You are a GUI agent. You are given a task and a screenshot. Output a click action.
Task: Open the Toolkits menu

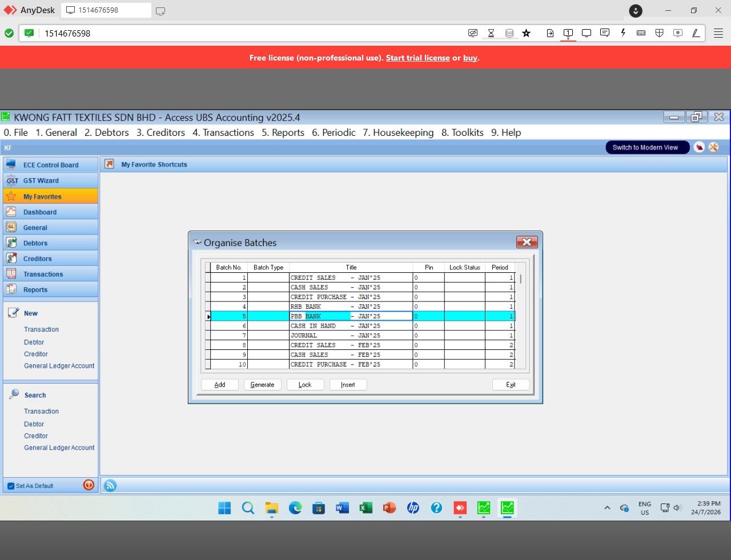[x=463, y=132]
